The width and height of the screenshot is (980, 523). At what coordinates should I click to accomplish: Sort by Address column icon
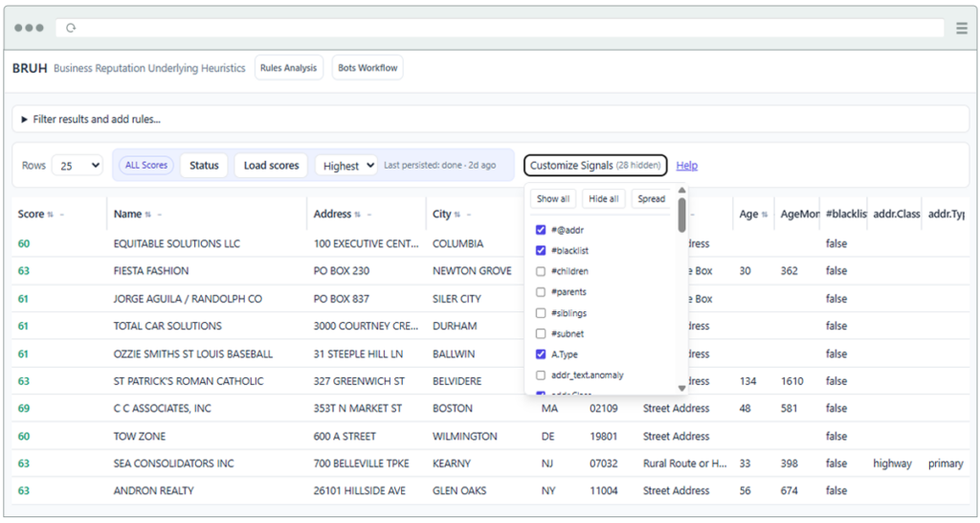tap(358, 215)
